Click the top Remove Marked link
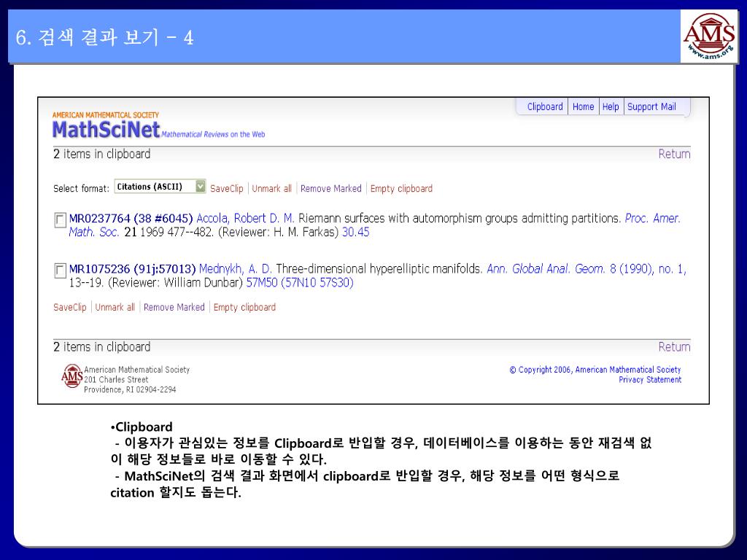 point(331,189)
